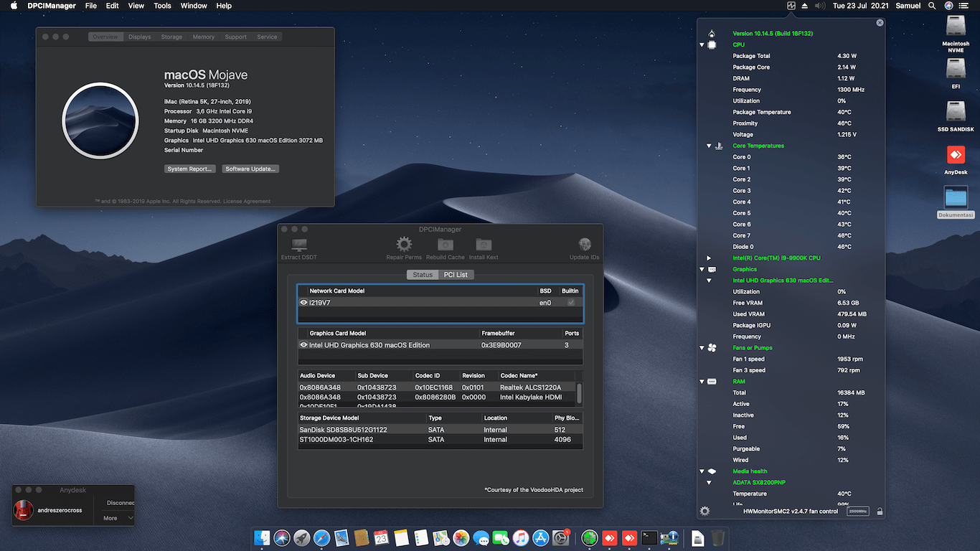
Task: Collapse the Fans or Pumps section
Action: [702, 348]
